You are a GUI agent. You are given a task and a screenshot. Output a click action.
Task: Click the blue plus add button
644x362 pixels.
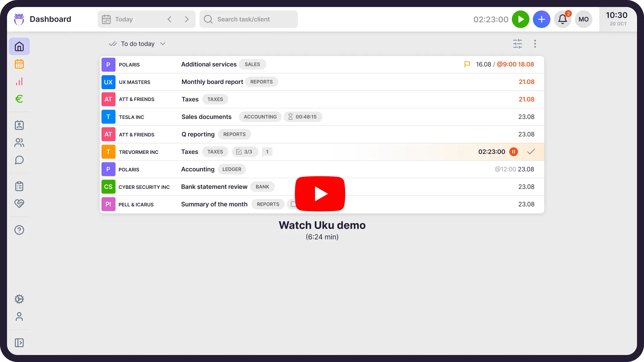coord(541,19)
